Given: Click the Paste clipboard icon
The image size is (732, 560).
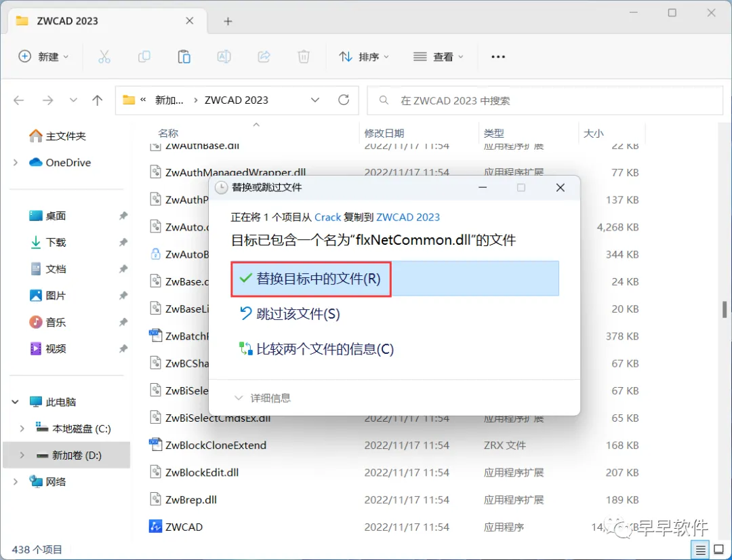Looking at the screenshot, I should pos(184,56).
